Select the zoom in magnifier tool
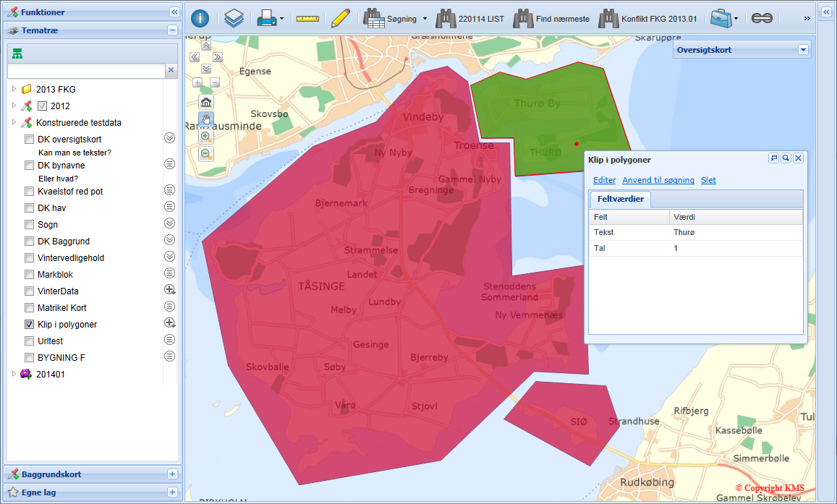This screenshot has height=504, width=837. click(x=206, y=137)
